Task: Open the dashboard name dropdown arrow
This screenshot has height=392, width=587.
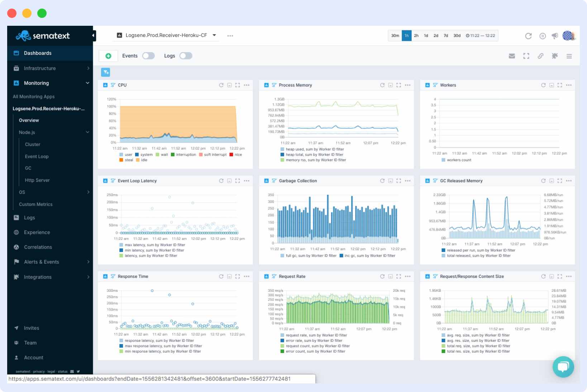Action: 214,35
